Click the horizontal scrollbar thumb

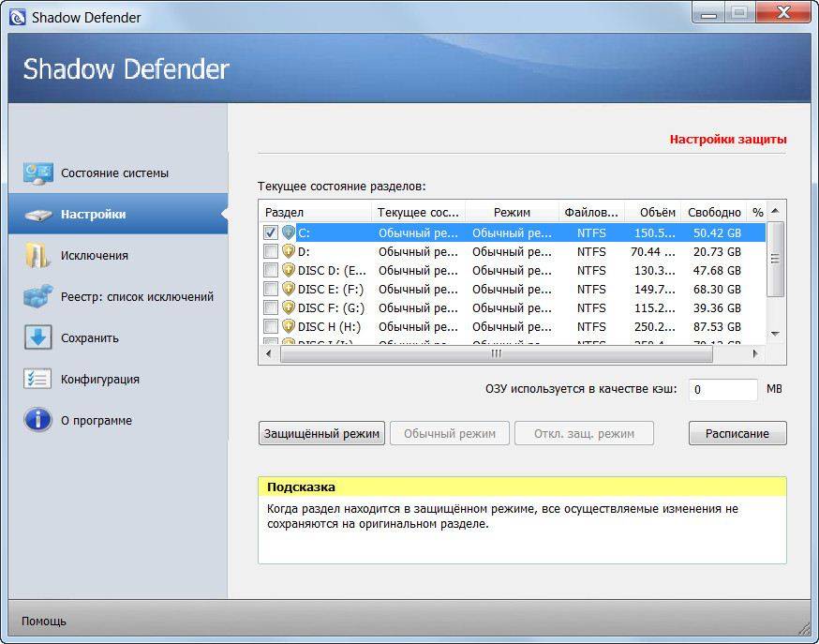tap(497, 353)
